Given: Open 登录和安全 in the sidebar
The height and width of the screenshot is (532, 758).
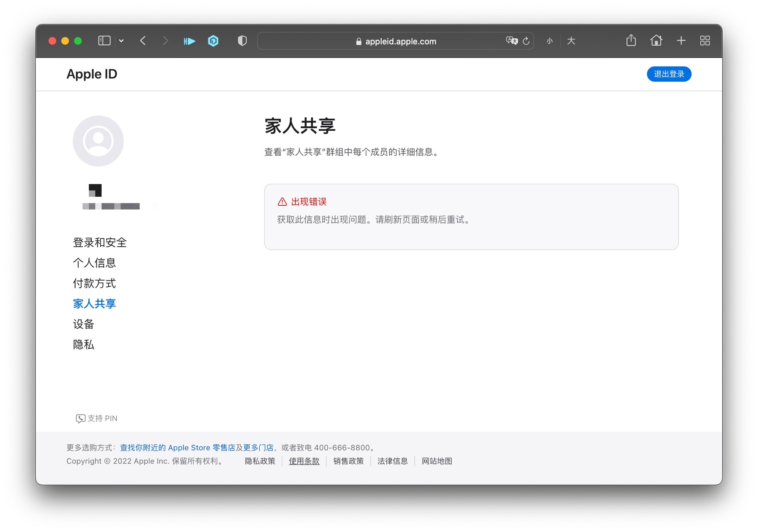Looking at the screenshot, I should pos(99,243).
